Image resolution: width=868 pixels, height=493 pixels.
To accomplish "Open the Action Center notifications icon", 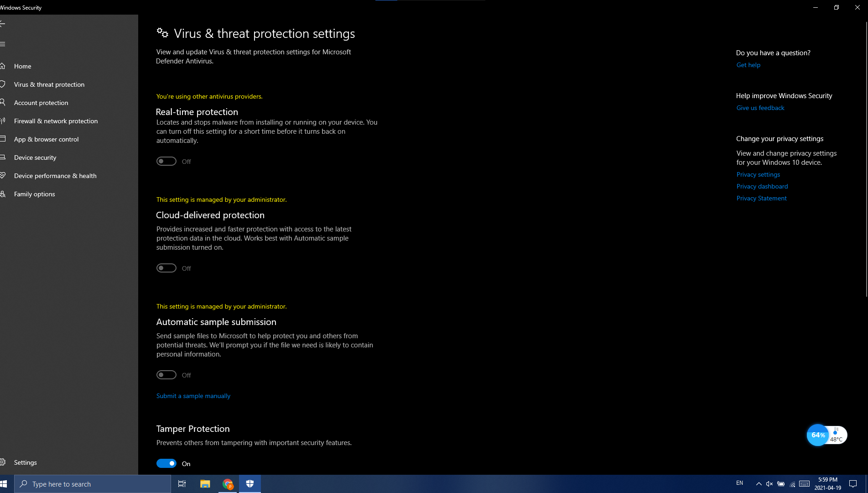I will click(853, 484).
